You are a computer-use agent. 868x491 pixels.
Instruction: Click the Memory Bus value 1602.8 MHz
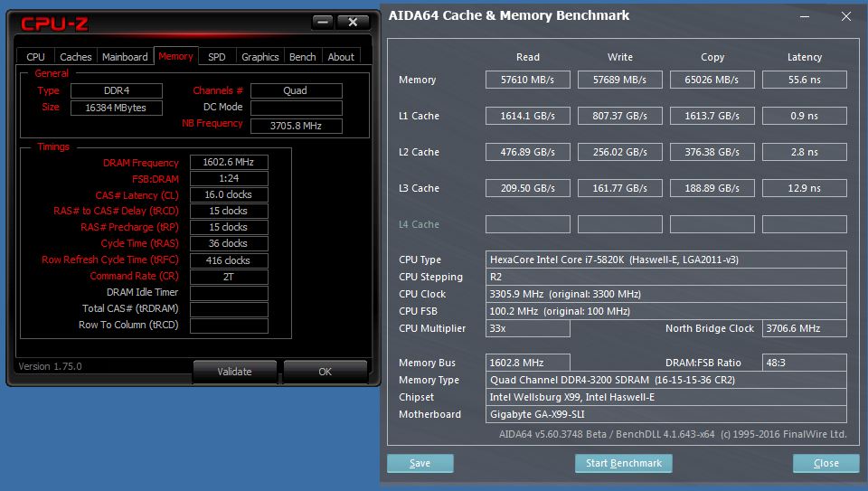click(x=527, y=363)
